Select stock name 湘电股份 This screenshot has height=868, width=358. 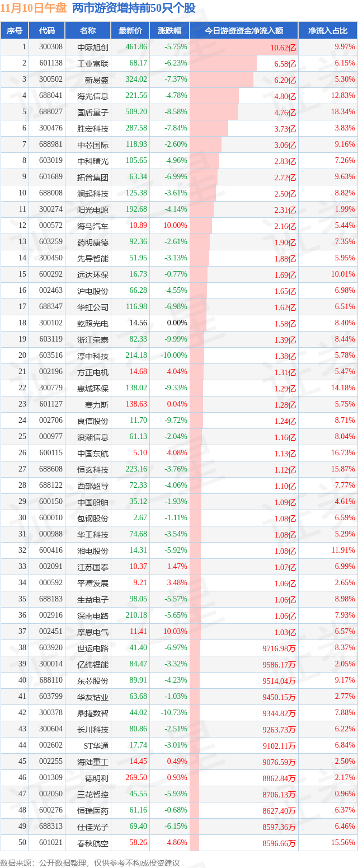pyautogui.click(x=93, y=551)
